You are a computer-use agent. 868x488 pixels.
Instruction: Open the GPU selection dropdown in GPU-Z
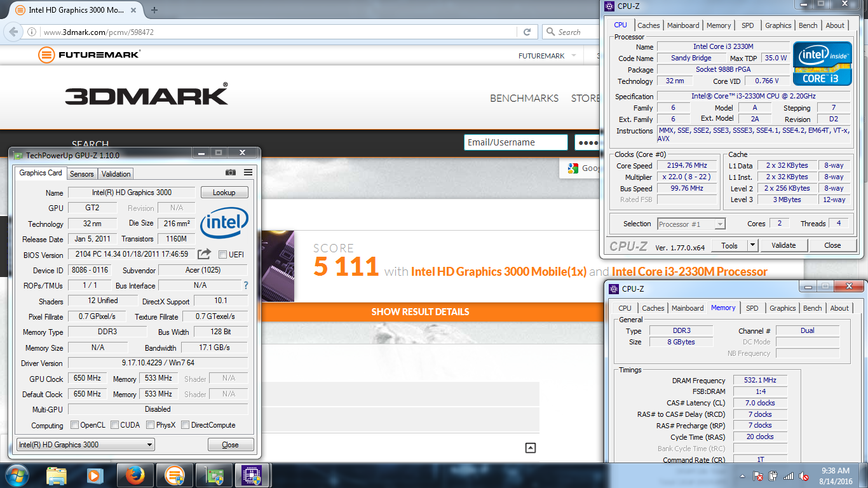85,445
